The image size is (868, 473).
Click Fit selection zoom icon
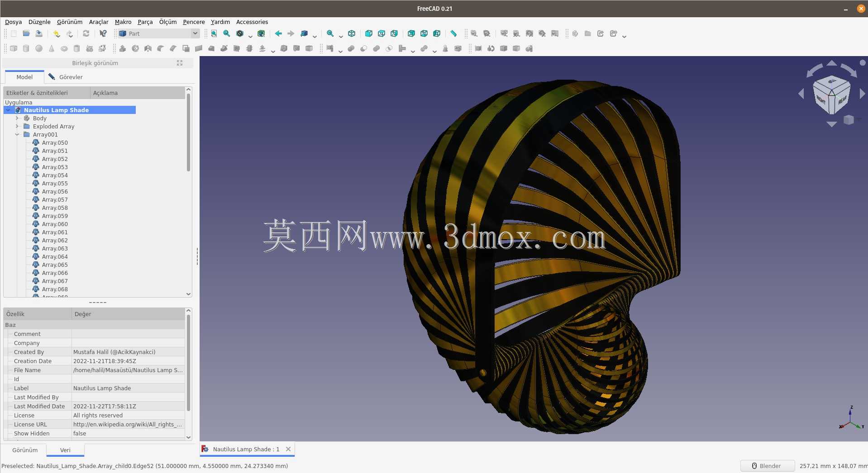[x=227, y=33]
